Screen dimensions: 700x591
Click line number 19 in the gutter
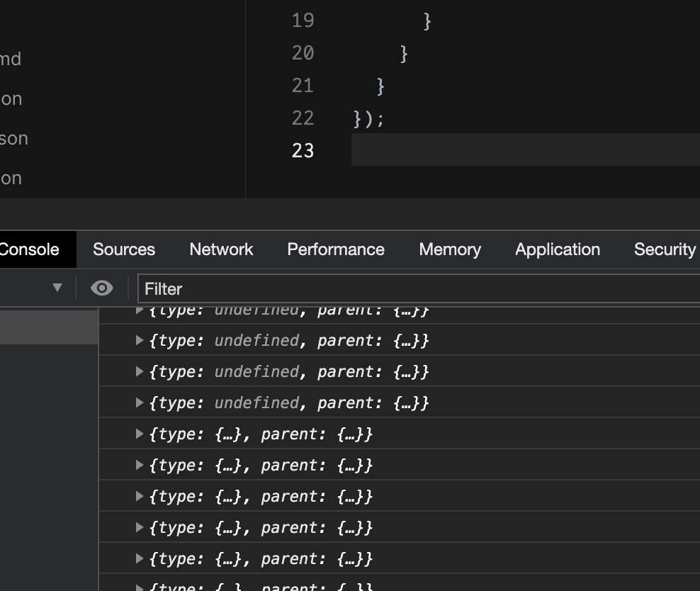303,21
